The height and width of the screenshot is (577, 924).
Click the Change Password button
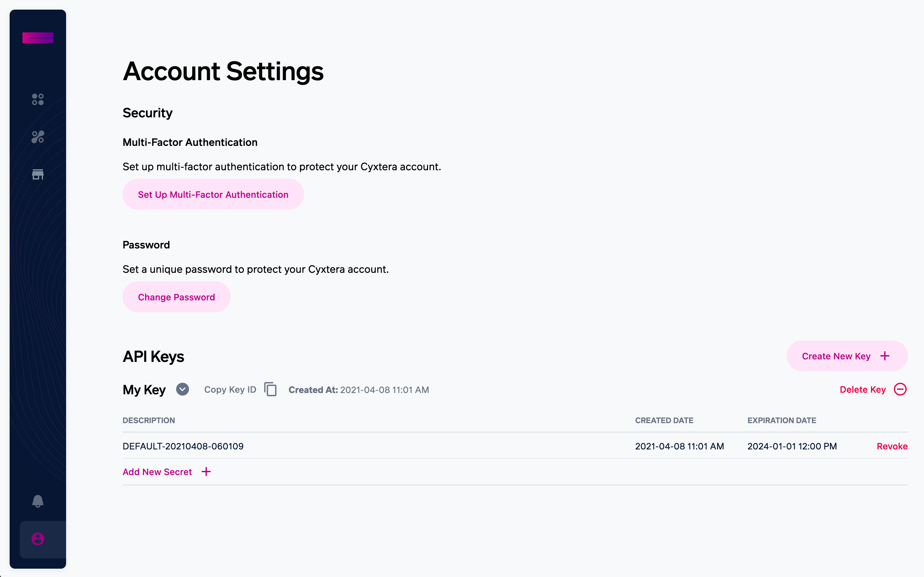pos(176,297)
